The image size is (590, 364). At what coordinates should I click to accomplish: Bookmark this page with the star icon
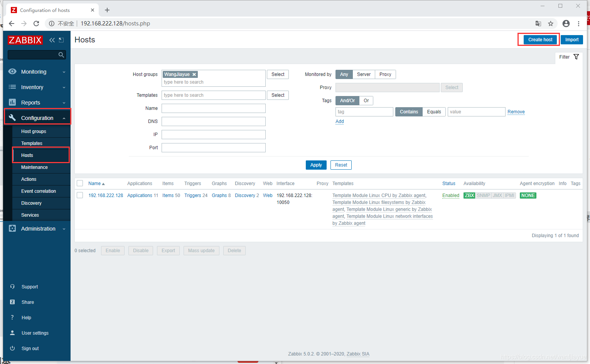point(551,24)
